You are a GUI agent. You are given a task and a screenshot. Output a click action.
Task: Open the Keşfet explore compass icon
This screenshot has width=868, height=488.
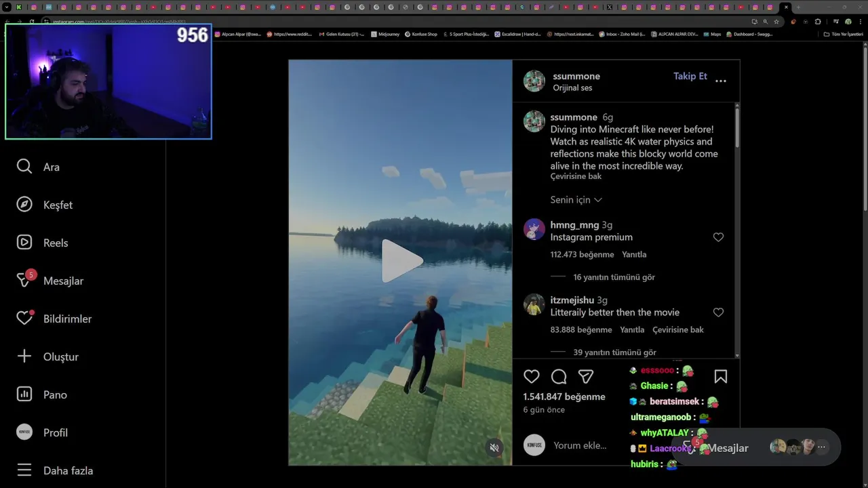[24, 205]
